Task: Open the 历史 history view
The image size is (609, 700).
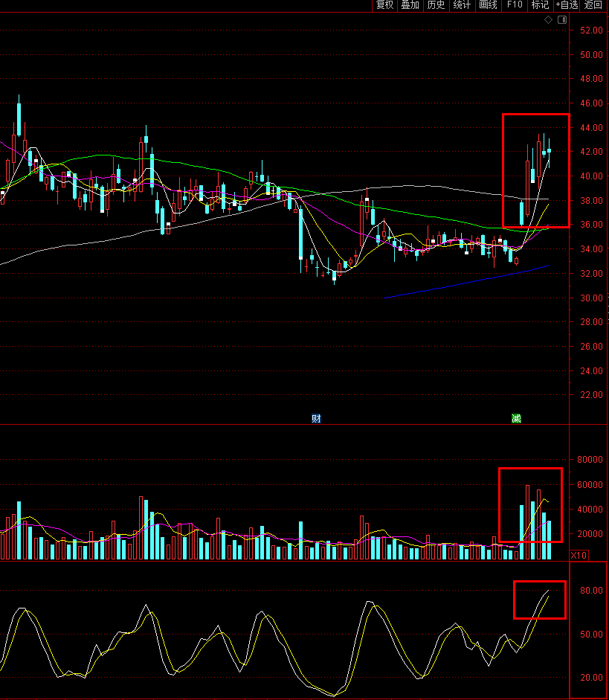Action: coord(436,5)
